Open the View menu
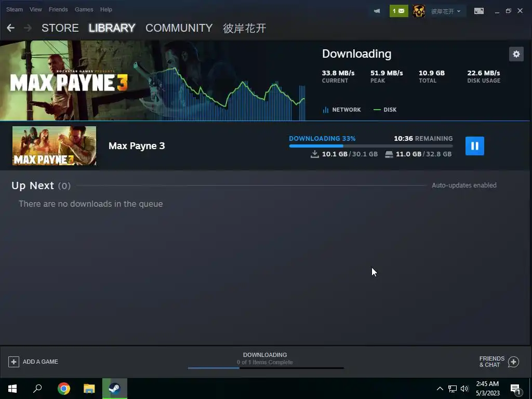 pos(36,9)
